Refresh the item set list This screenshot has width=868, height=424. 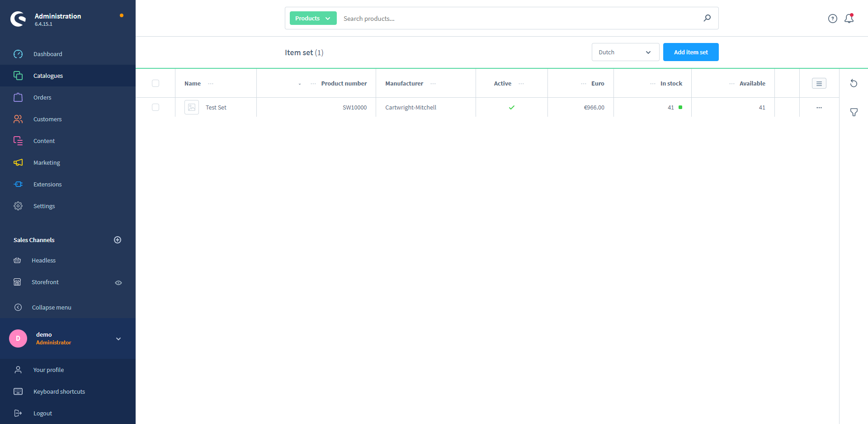pos(854,83)
